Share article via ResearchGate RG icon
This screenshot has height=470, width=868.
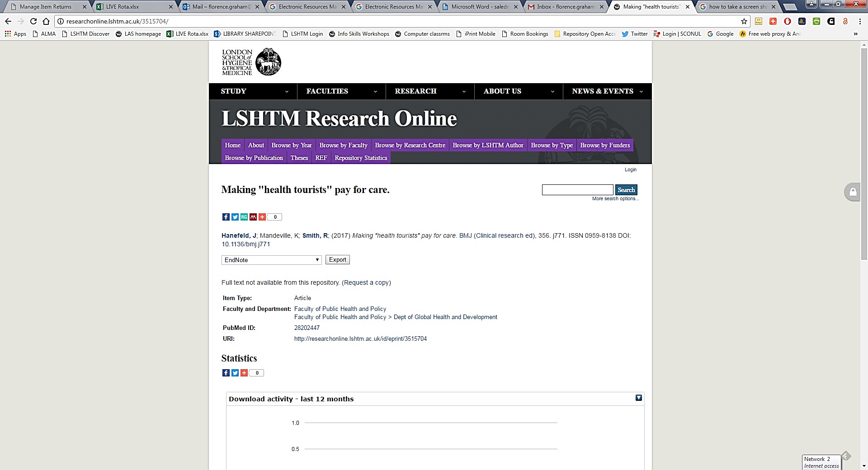tap(244, 217)
